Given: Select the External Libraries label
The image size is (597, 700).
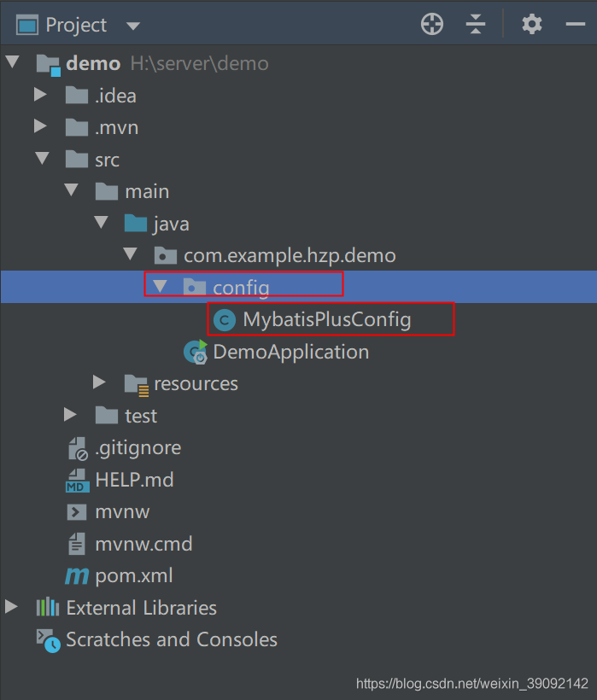Looking at the screenshot, I should [x=142, y=608].
